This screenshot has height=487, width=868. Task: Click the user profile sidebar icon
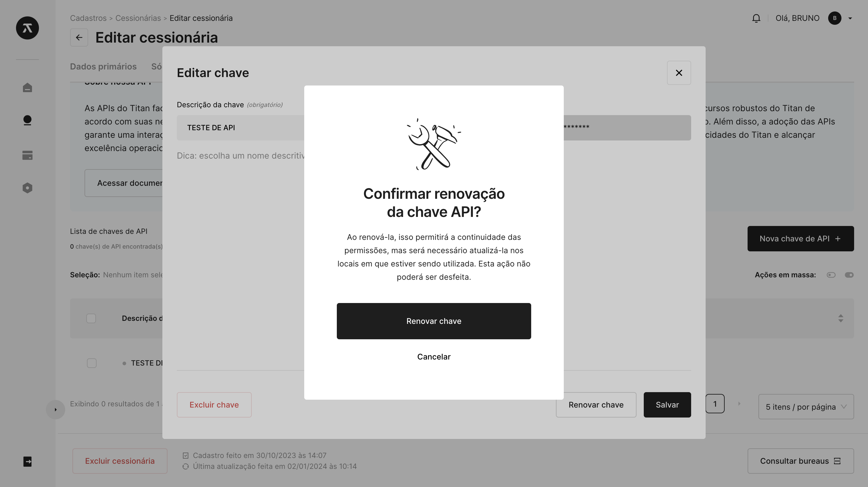pyautogui.click(x=27, y=121)
